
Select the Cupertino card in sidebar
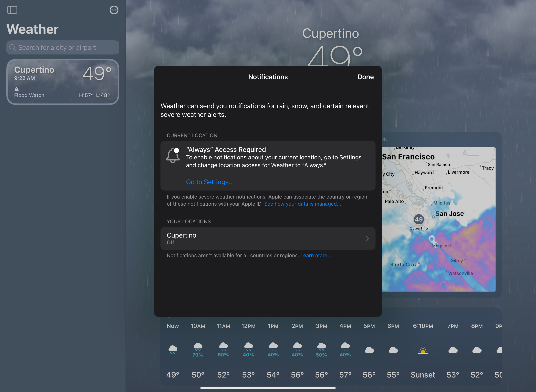(63, 82)
